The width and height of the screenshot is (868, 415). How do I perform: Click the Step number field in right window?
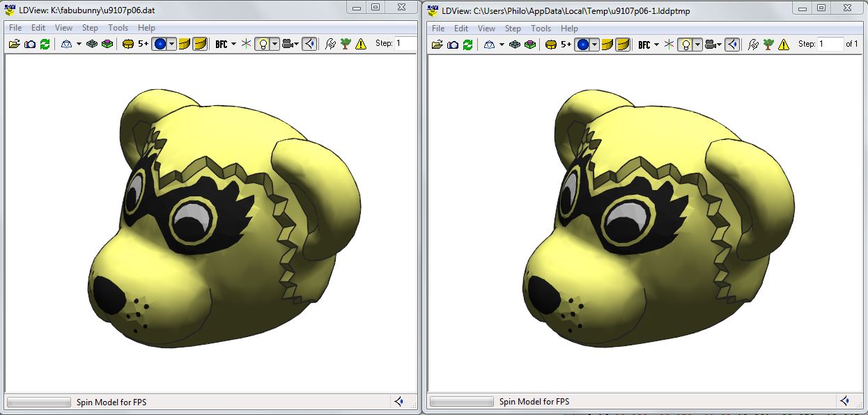click(x=830, y=44)
